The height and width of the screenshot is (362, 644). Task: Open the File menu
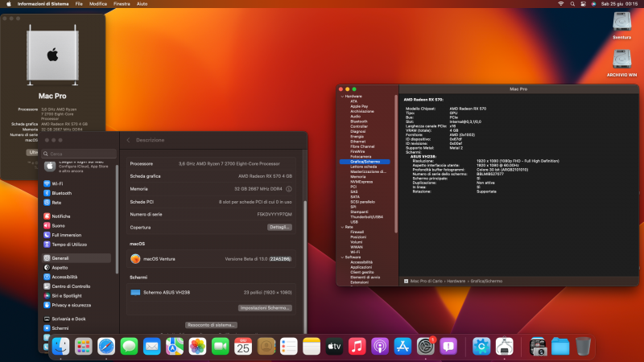[x=79, y=4]
